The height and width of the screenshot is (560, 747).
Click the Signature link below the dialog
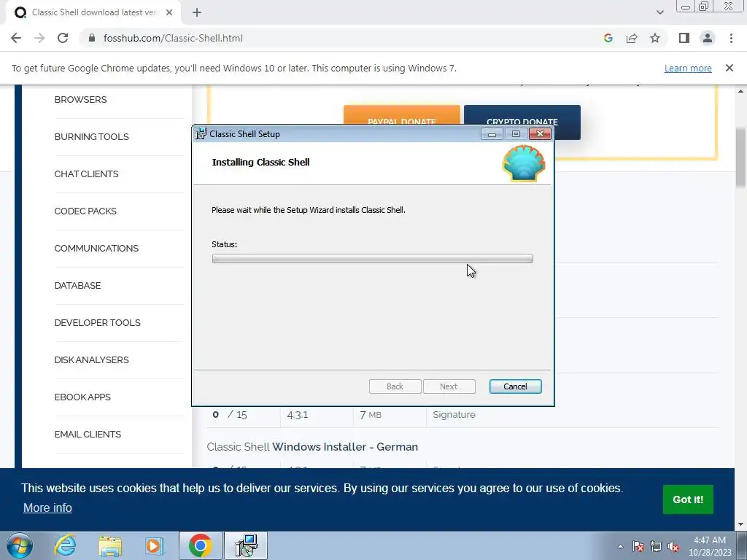(454, 414)
